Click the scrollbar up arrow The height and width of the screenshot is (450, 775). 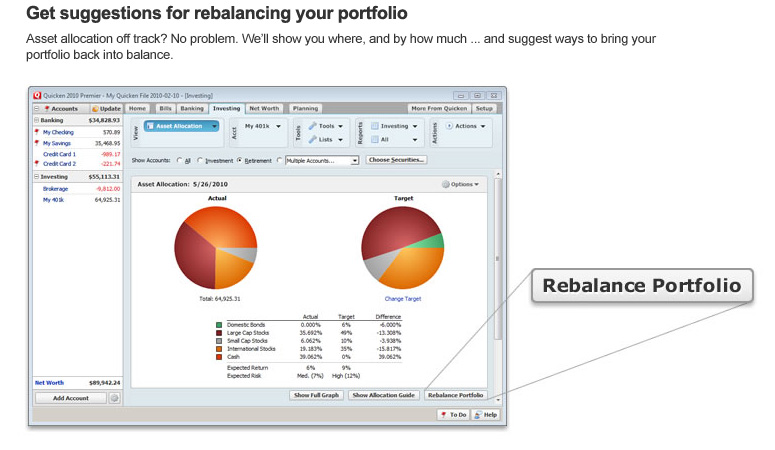tap(498, 174)
